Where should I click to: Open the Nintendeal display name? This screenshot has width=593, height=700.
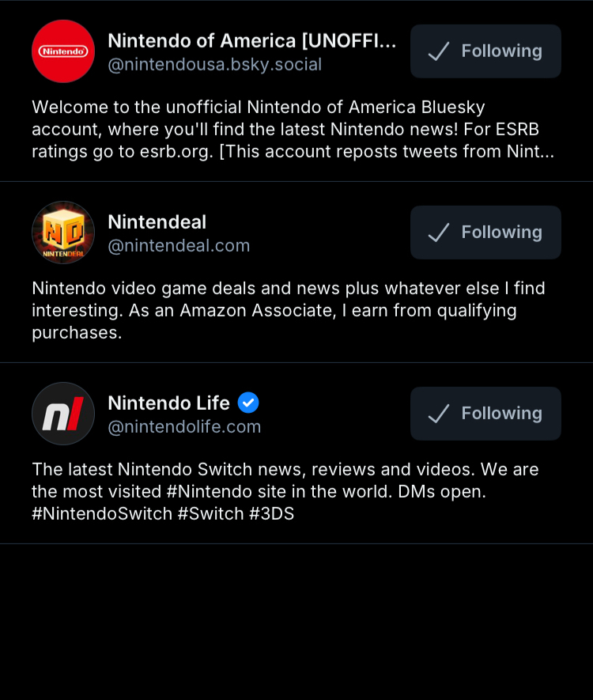tap(157, 222)
